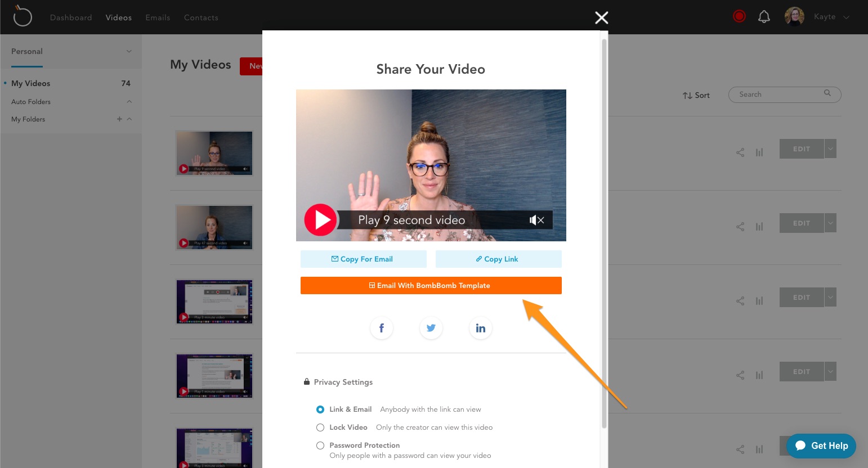Open the 9 second video thumbnail in list
The image size is (868, 468).
214,153
